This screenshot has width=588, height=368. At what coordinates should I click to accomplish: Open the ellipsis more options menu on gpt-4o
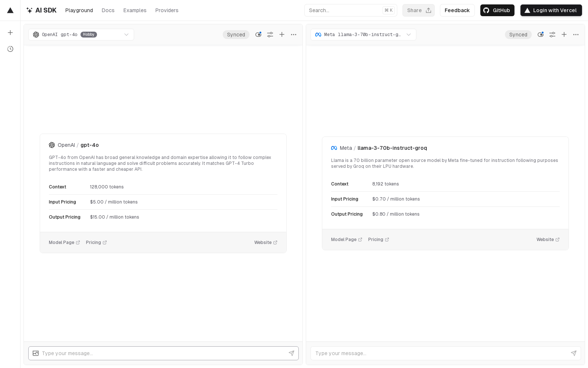pos(294,34)
